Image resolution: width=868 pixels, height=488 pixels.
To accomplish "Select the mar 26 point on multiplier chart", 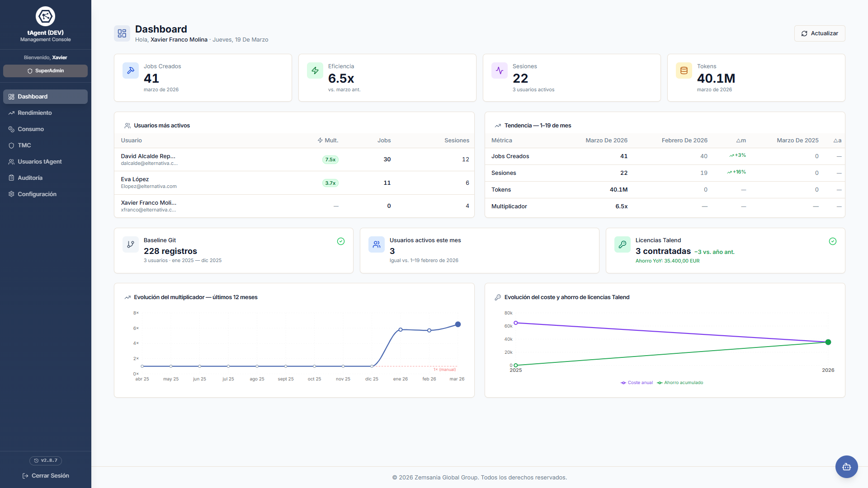I will [x=458, y=324].
